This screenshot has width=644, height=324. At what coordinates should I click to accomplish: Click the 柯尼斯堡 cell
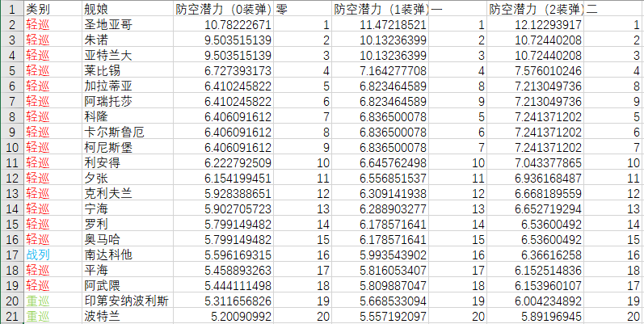coord(128,147)
